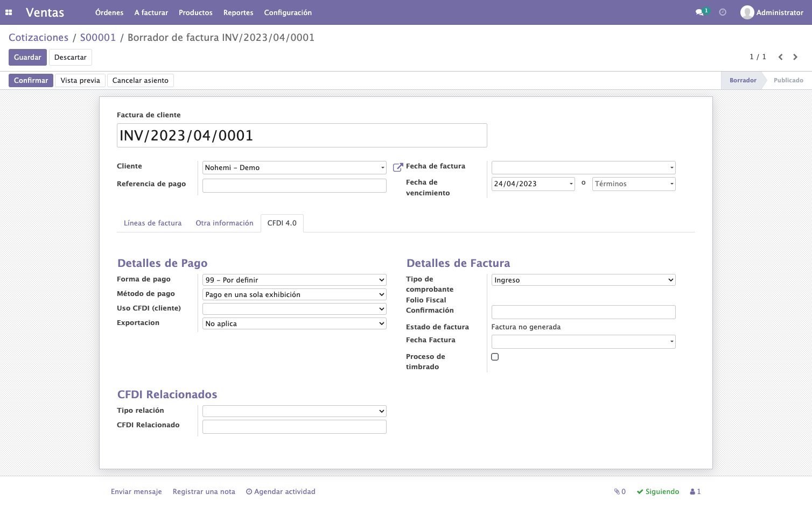The width and height of the screenshot is (812, 508).
Task: Open the Reportes menu
Action: tap(239, 12)
